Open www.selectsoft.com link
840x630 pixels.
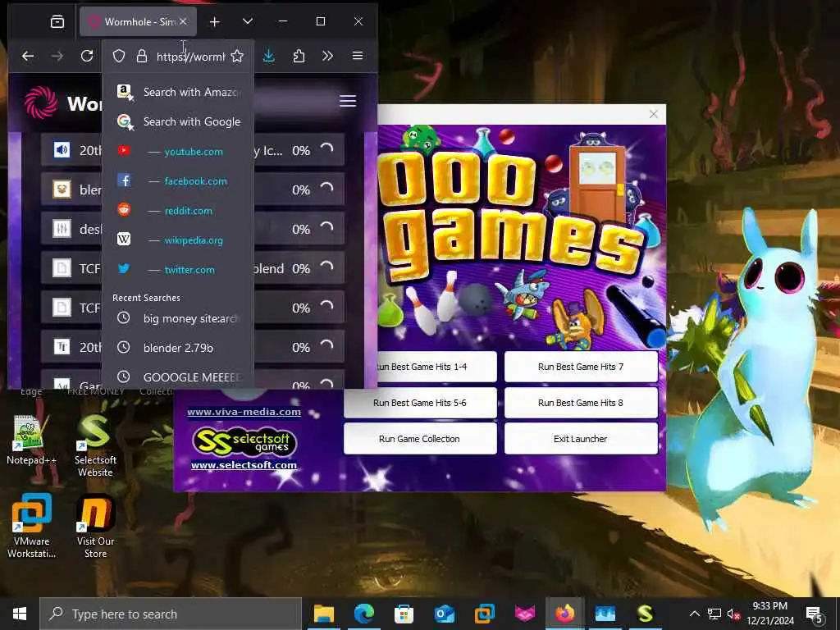point(244,465)
